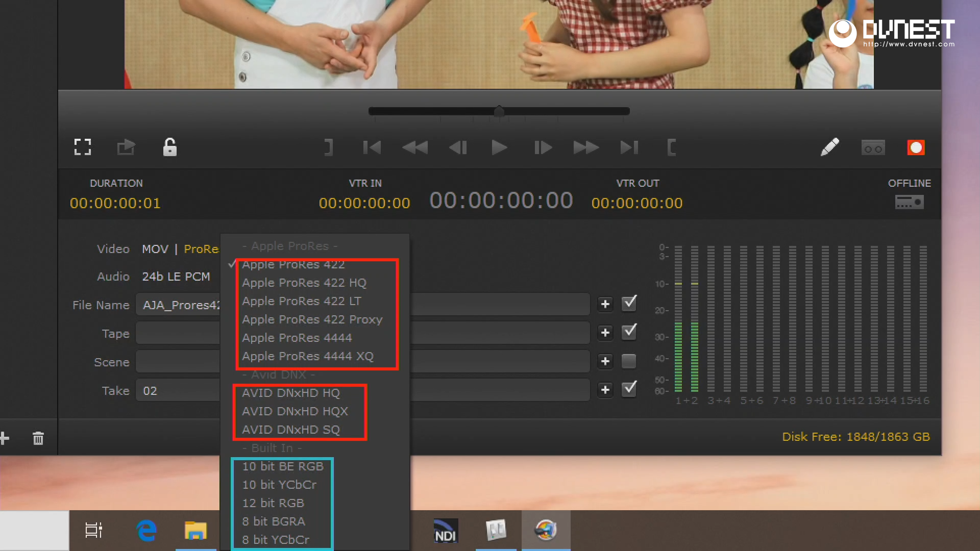Screen dimensions: 980x551
Task: Toggle the Take row checkbox
Action: pos(629,389)
